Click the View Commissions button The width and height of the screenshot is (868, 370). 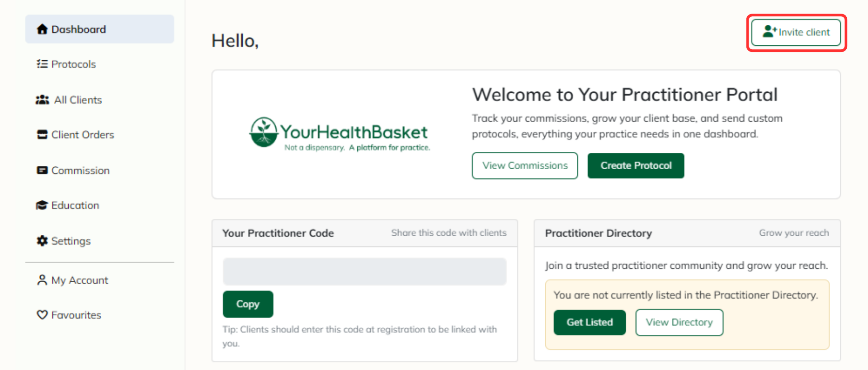tap(525, 166)
